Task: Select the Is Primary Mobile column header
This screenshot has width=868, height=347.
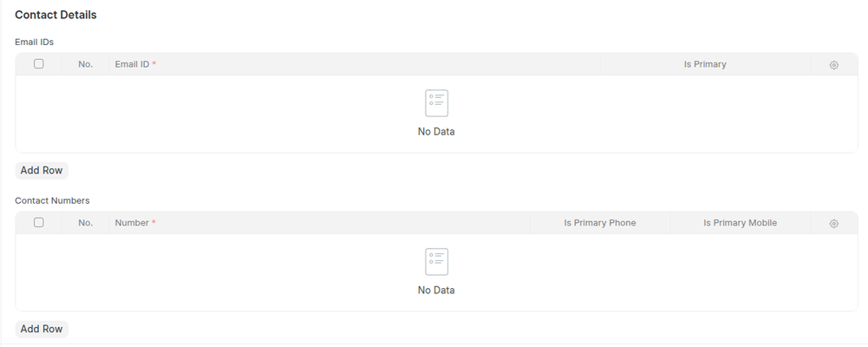Action: 740,223
